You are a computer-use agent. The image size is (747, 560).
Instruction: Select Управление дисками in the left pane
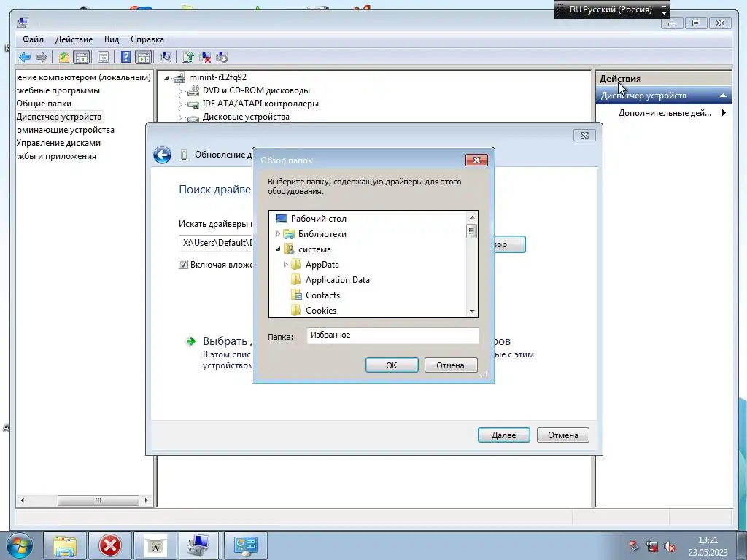point(58,143)
